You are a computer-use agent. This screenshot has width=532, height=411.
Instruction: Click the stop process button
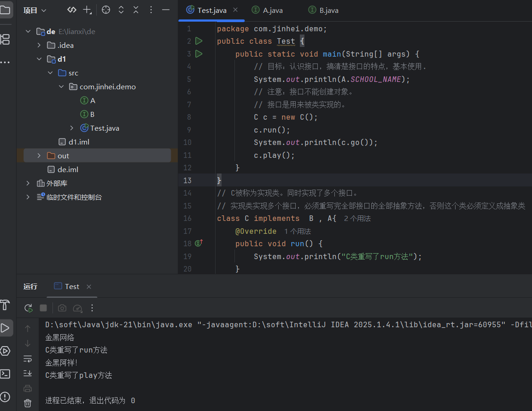[43, 308]
